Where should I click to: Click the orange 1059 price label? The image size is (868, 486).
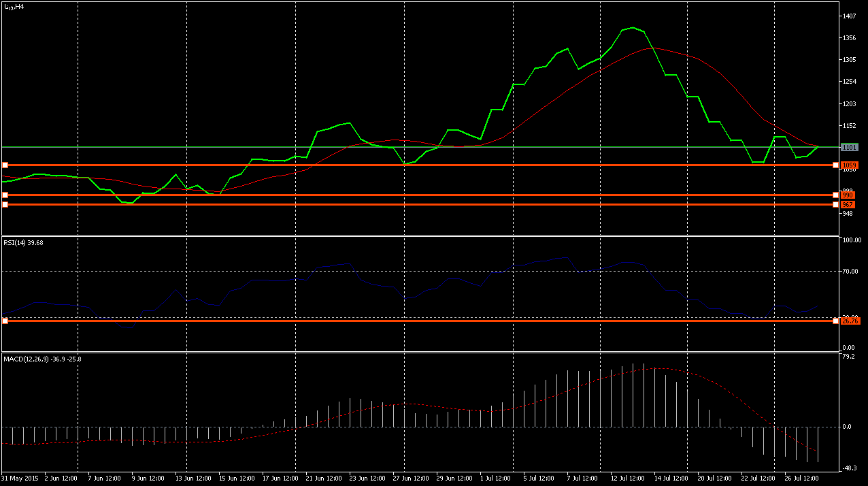(x=850, y=165)
